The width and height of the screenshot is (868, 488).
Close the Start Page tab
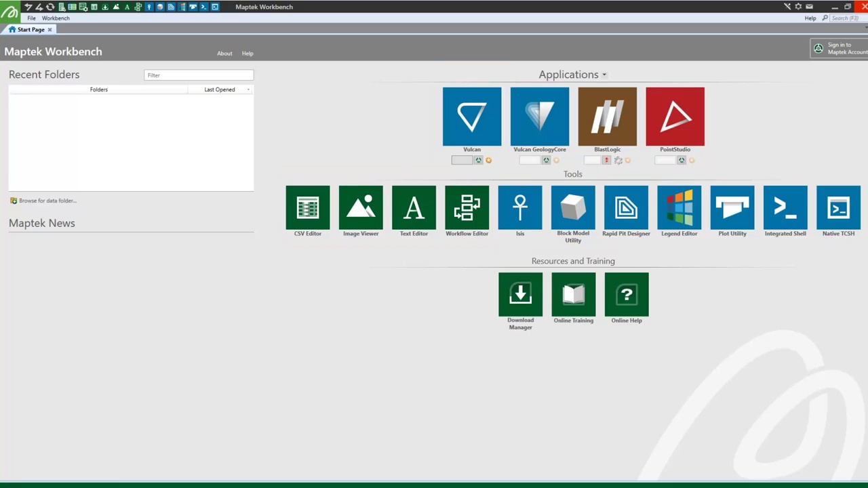[50, 30]
